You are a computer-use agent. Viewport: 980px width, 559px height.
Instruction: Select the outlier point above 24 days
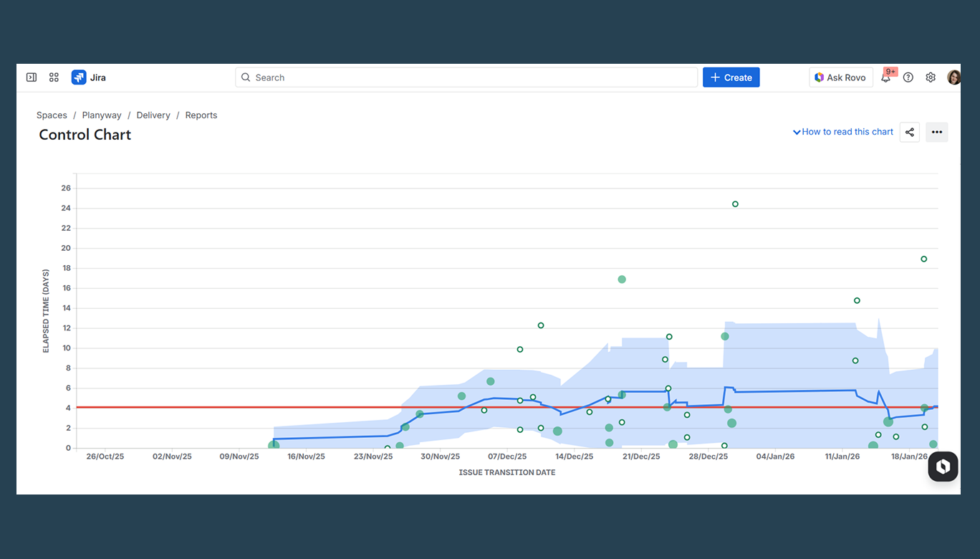pyautogui.click(x=735, y=204)
